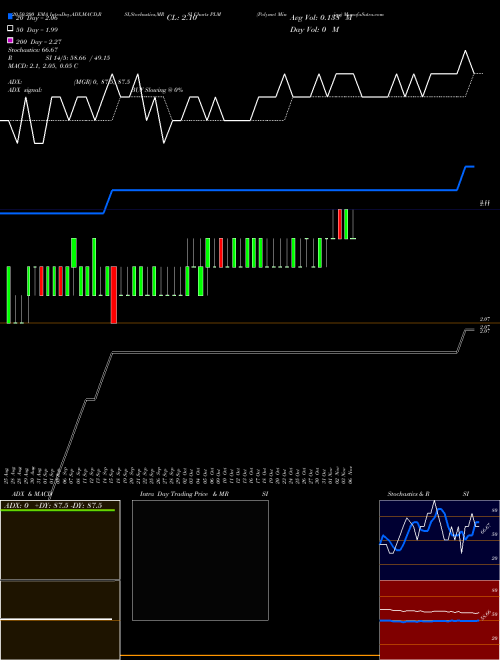This screenshot has height=660, width=500.
Task: Select the '200 Day - 2.27' legend text
Action: [39, 42]
